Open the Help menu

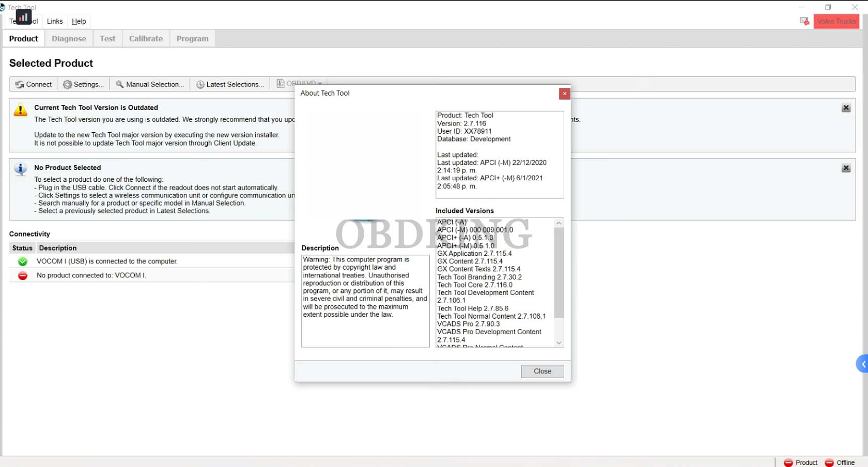pyautogui.click(x=79, y=21)
